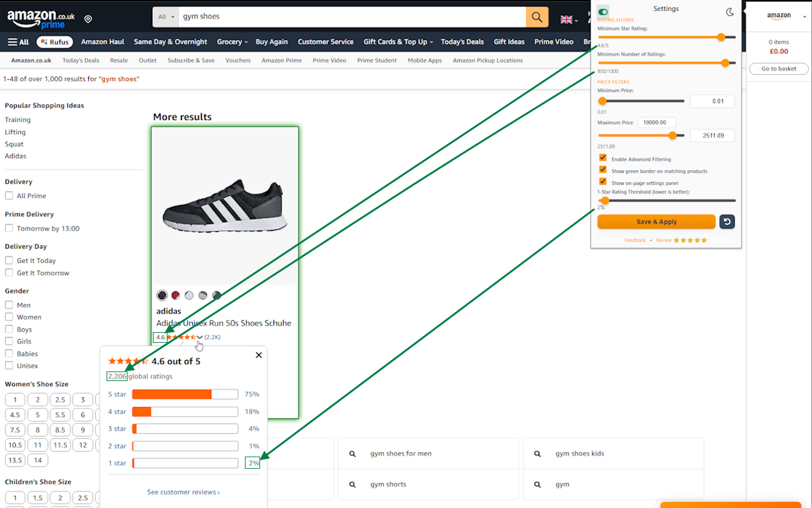Open Customer Service menu item
The width and height of the screenshot is (812, 508).
coord(325,42)
